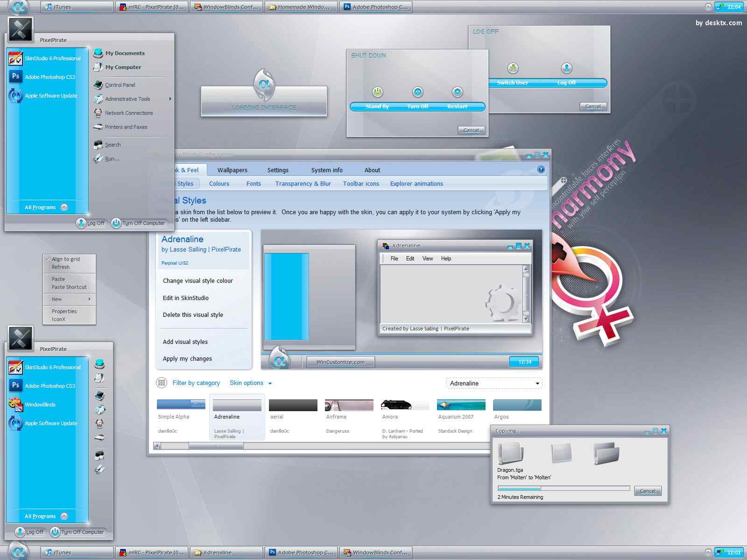The width and height of the screenshot is (747, 560).
Task: Click the Log Off icon in Log Off dialog
Action: coord(566,68)
